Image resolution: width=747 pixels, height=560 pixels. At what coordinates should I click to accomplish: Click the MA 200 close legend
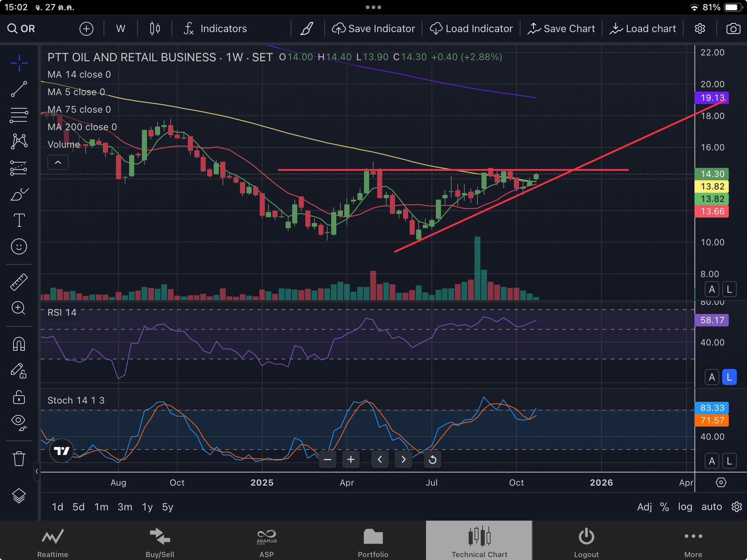82,127
